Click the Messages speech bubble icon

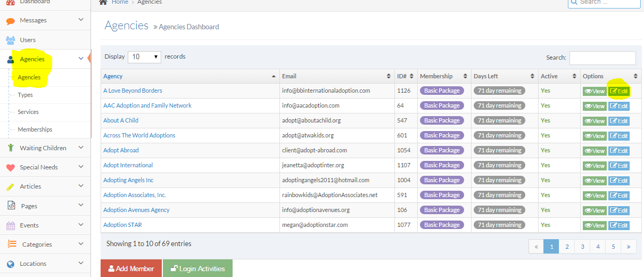coord(11,21)
